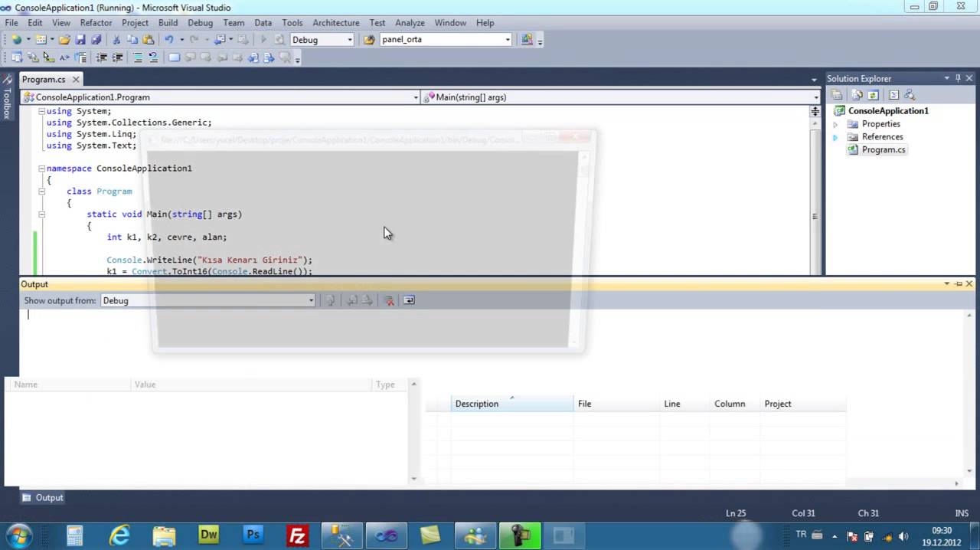Viewport: 980px width, 550px height.
Task: Collapse the namespace ConsoleApplication1 code block
Action: tap(41, 169)
